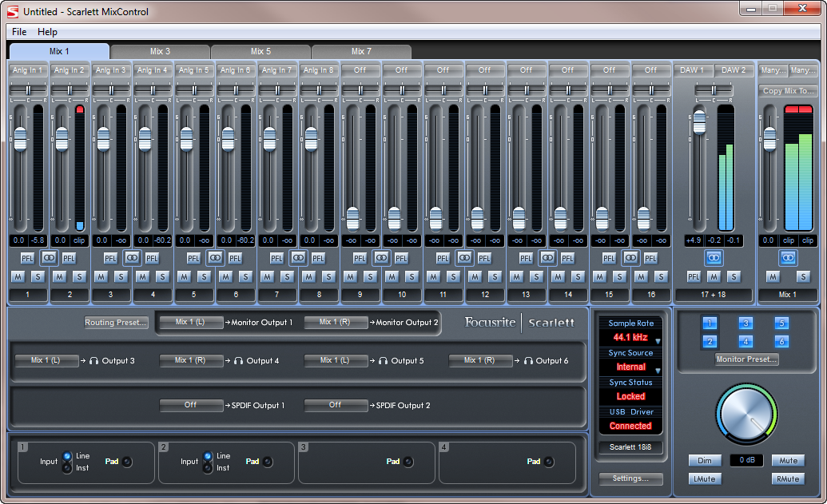This screenshot has height=504, width=827.
Task: Open Anlg In 1 source dropdown
Action: pyautogui.click(x=27, y=70)
